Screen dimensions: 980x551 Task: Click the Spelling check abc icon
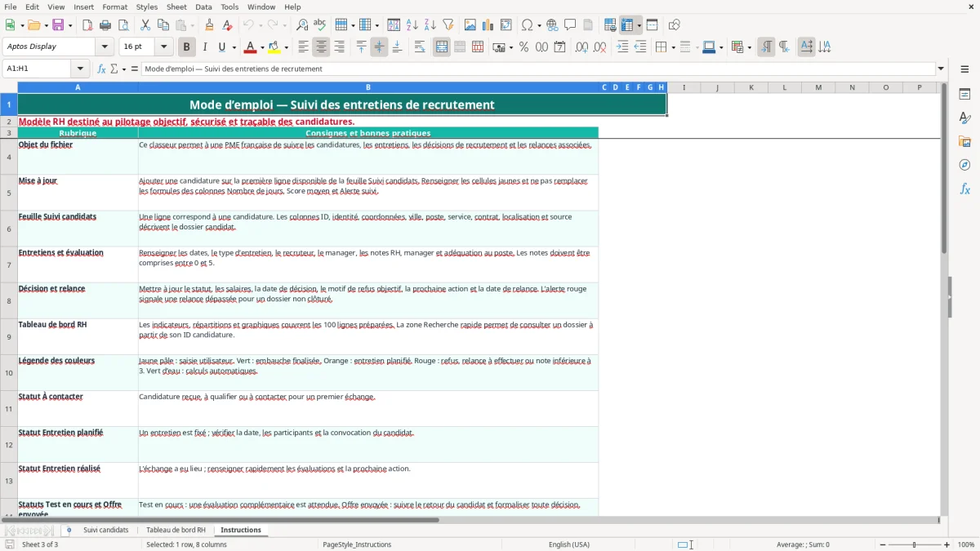point(319,25)
